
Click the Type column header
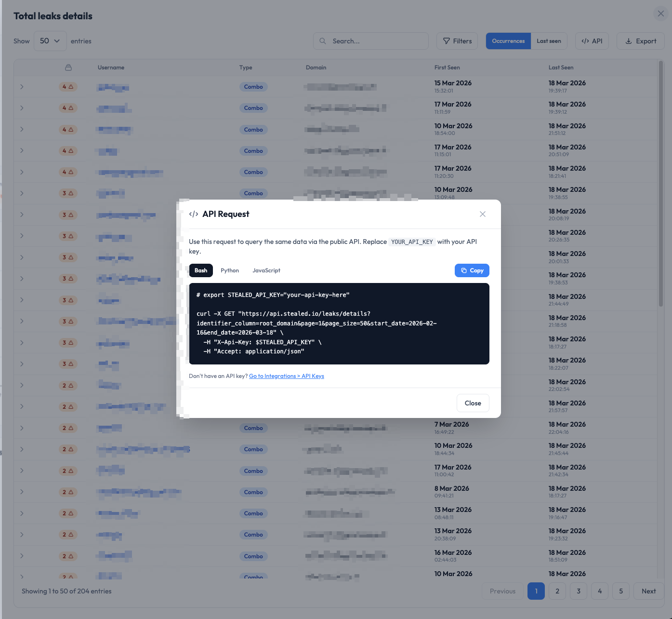pos(246,67)
